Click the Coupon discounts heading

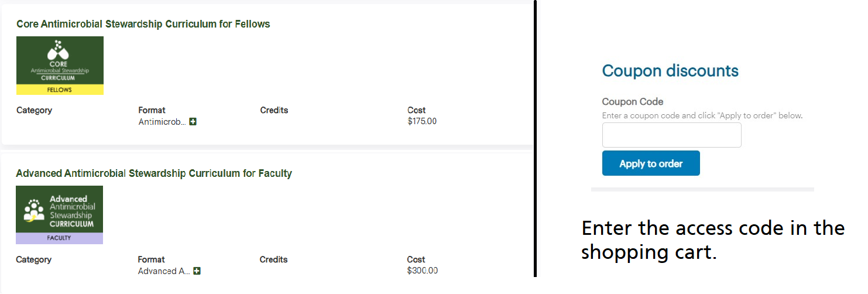pyautogui.click(x=670, y=71)
